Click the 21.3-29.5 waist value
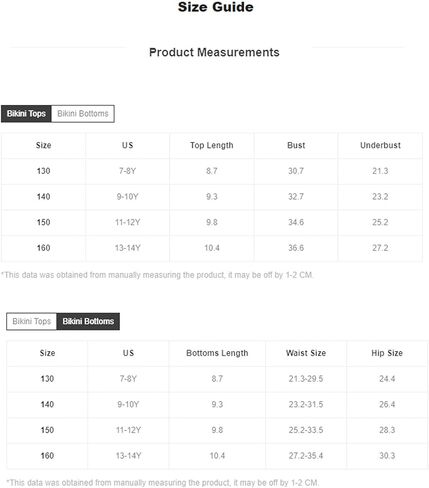 tap(306, 379)
